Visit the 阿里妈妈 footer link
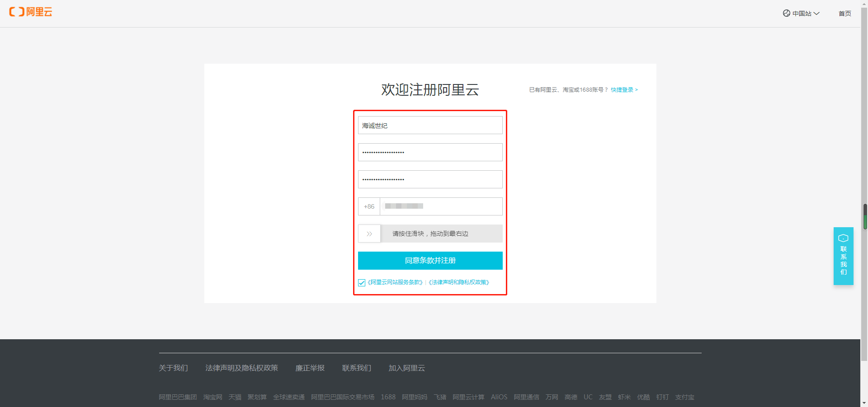 [415, 397]
